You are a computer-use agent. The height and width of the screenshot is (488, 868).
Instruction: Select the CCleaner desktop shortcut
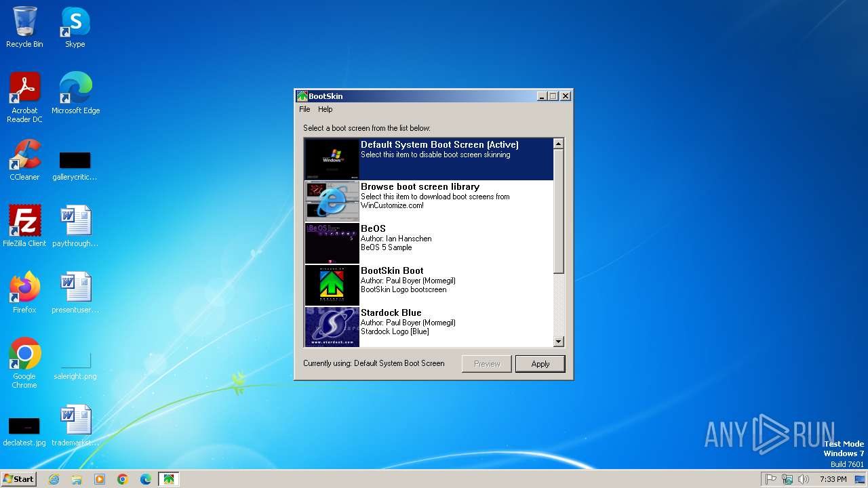click(x=24, y=160)
